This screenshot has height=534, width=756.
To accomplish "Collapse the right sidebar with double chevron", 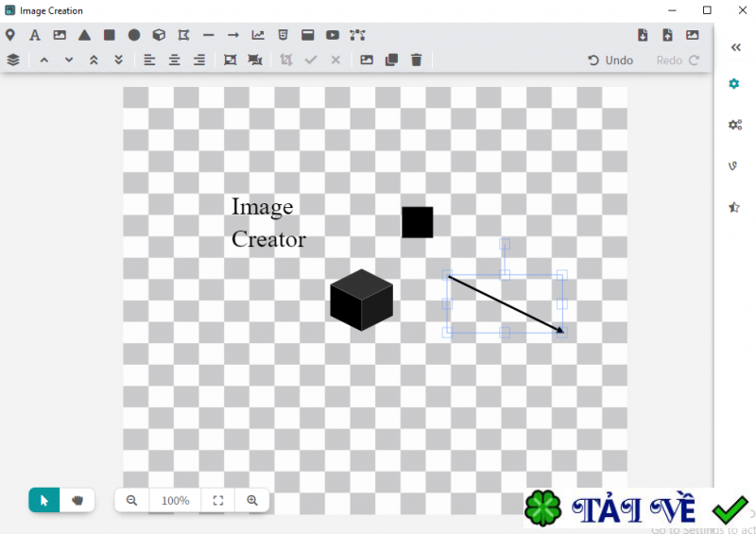I will (735, 47).
